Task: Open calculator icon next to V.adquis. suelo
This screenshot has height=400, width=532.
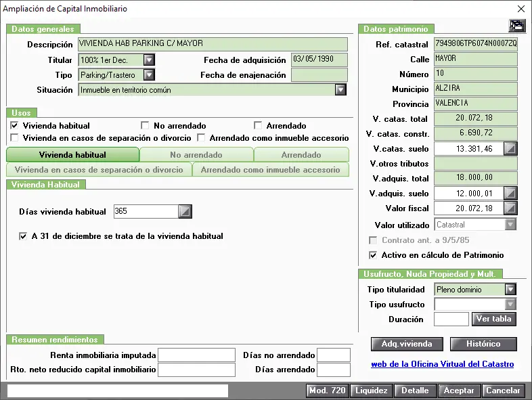Action: (x=510, y=194)
